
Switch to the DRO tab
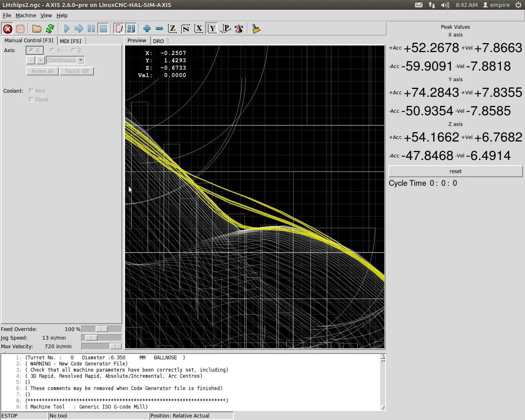(x=158, y=41)
